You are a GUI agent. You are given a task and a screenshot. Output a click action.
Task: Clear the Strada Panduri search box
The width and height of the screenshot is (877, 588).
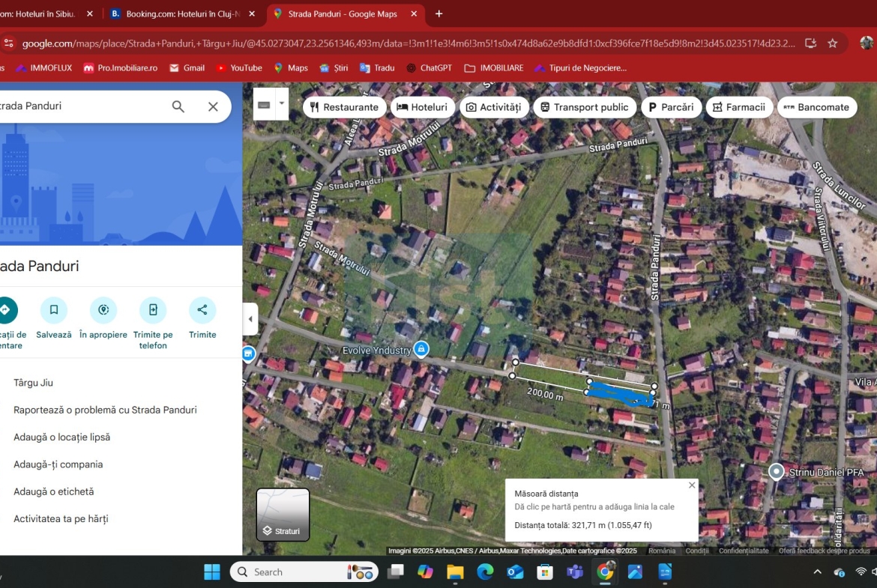213,106
